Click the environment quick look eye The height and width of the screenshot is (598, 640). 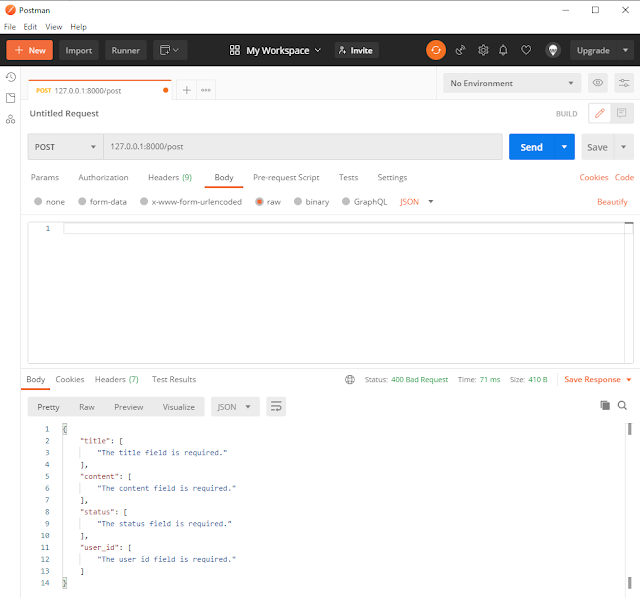(598, 83)
